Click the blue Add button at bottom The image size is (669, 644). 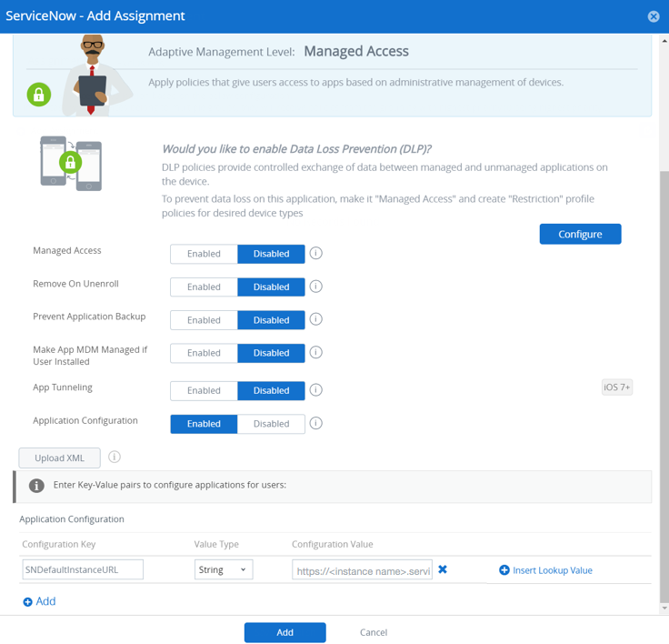(285, 632)
